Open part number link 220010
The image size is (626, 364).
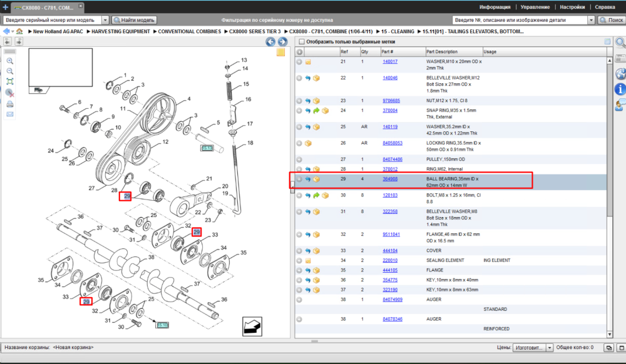pos(390,260)
